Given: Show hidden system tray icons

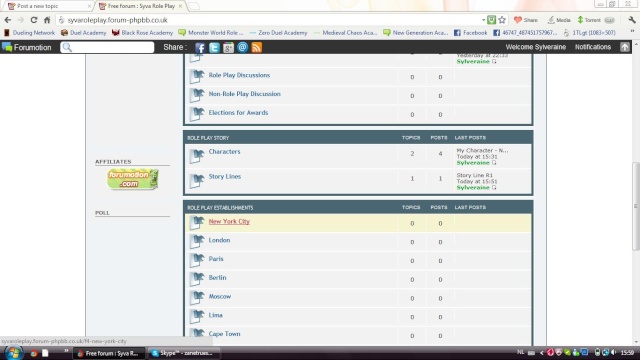Looking at the screenshot, I should [542, 353].
